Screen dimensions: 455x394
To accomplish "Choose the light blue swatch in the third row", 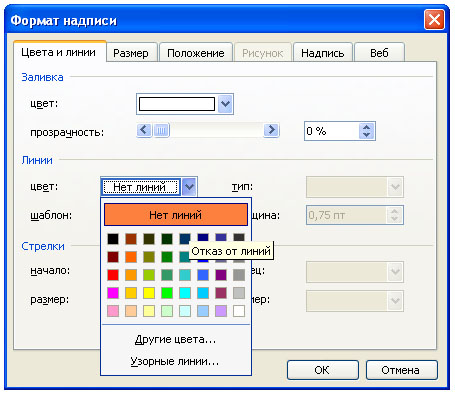I will [203, 275].
